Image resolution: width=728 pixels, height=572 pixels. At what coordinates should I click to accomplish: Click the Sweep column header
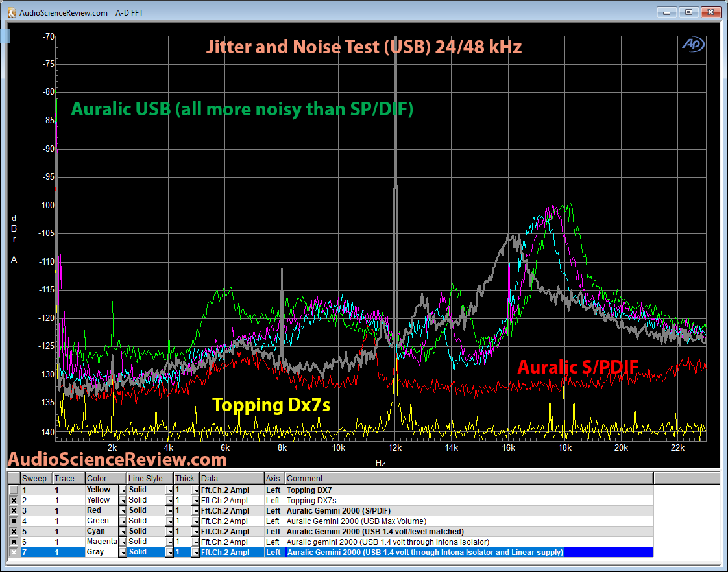click(x=36, y=479)
